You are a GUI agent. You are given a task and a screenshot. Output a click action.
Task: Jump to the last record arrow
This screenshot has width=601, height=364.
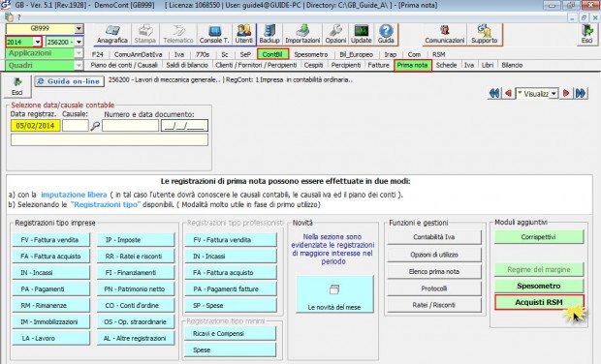581,93
